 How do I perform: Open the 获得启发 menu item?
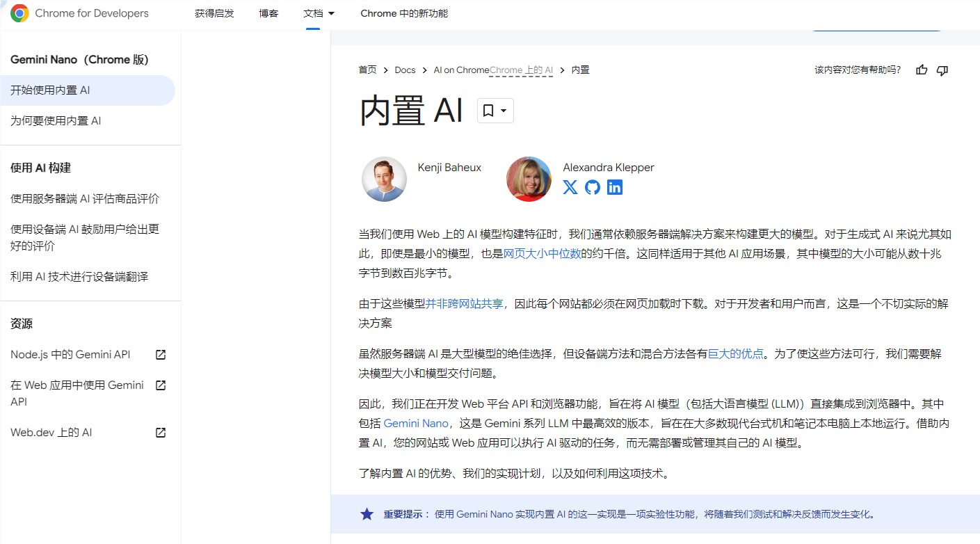click(214, 13)
